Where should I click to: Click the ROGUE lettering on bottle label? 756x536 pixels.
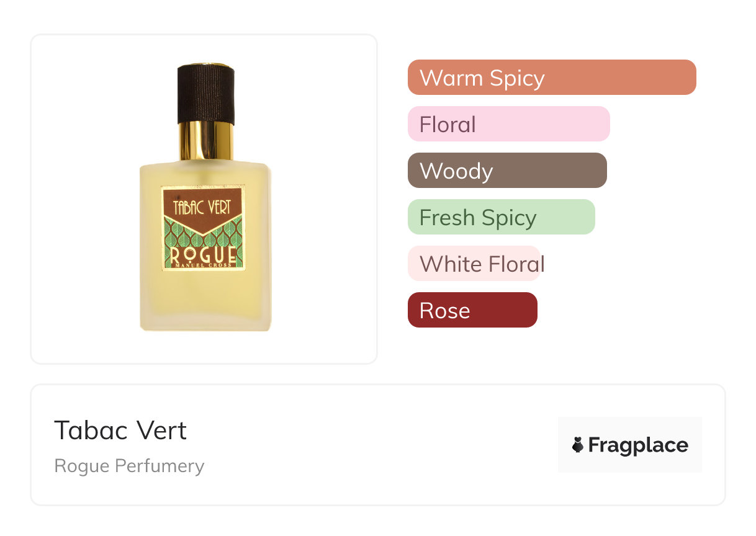[x=203, y=254]
